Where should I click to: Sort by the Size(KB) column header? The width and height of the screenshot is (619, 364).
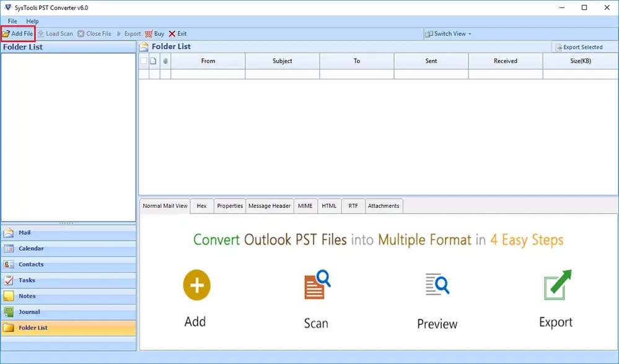coord(581,61)
